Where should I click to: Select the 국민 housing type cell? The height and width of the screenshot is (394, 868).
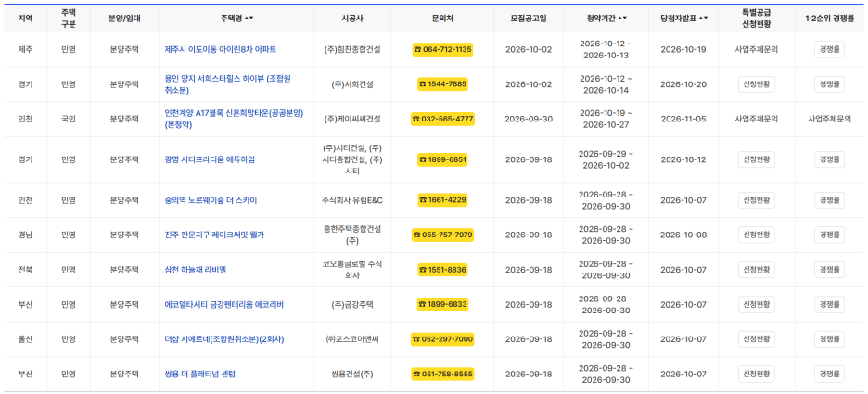pyautogui.click(x=69, y=119)
